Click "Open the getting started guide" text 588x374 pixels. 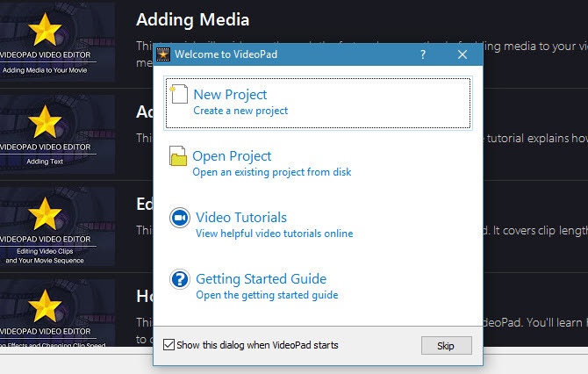point(267,295)
